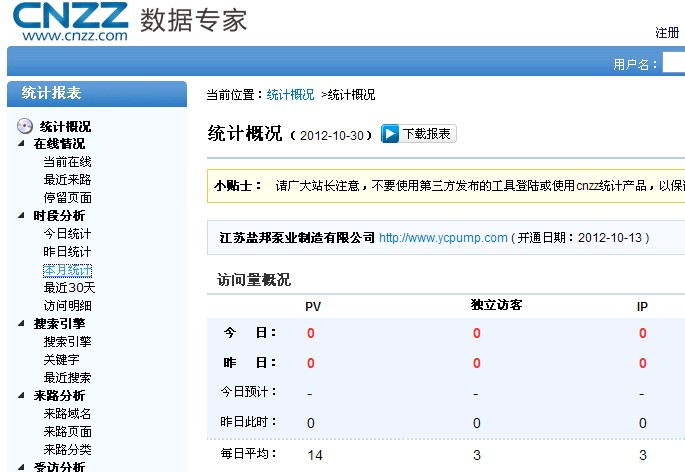The height and width of the screenshot is (472, 685).
Task: Collapse the 时段分析 tree section
Action: point(23,216)
